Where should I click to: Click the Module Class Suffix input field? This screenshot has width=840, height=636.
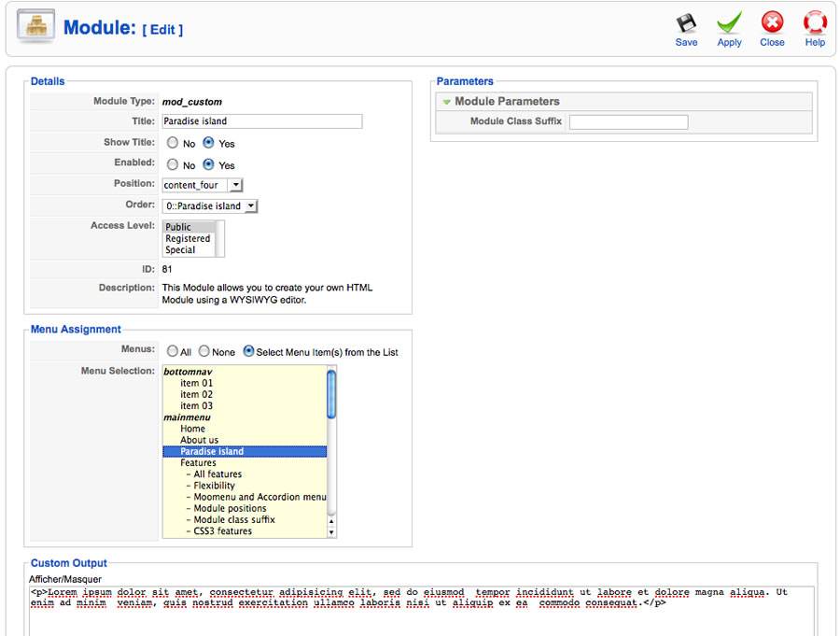coord(628,122)
